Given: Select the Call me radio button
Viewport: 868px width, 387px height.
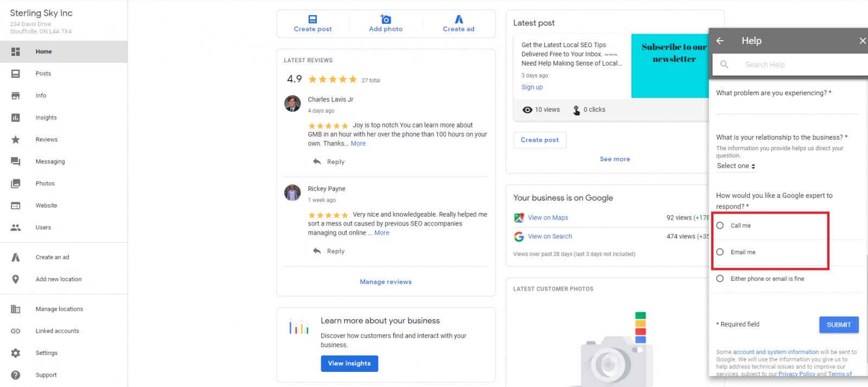Looking at the screenshot, I should point(720,225).
